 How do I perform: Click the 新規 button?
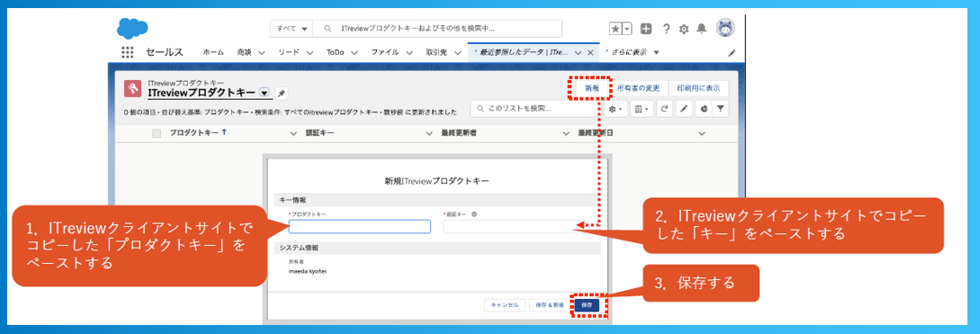coord(592,88)
